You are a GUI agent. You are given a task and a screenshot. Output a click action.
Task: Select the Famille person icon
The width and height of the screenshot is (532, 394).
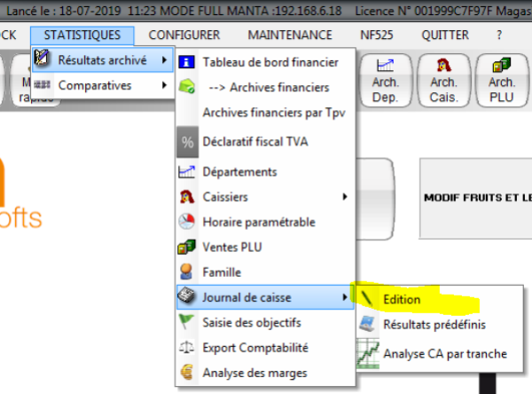(187, 272)
